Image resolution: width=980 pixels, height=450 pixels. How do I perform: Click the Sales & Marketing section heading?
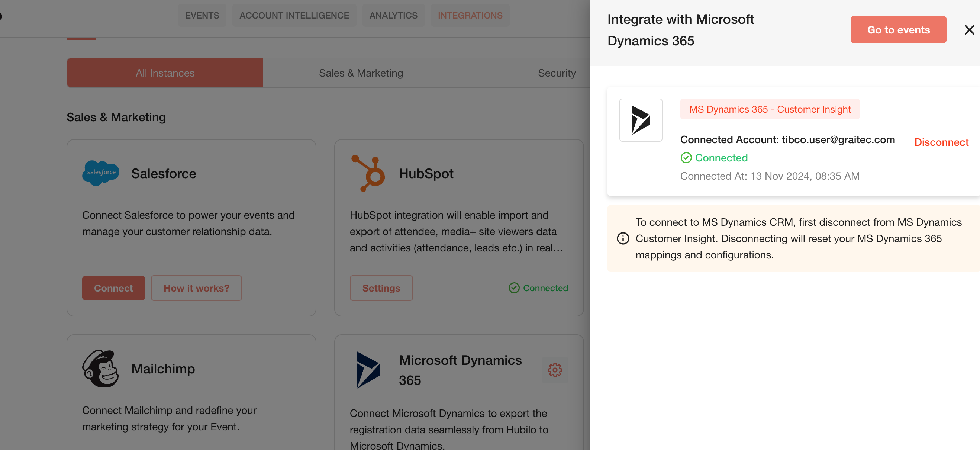(116, 117)
